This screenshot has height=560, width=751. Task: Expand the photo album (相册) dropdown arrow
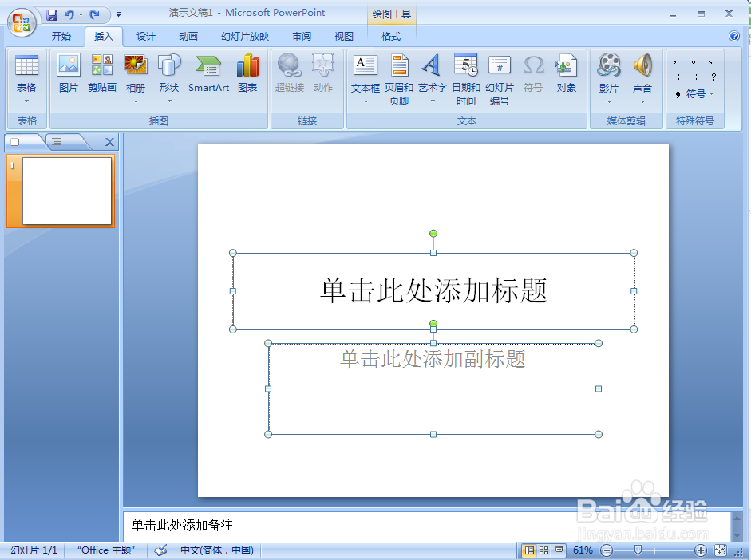(x=136, y=101)
